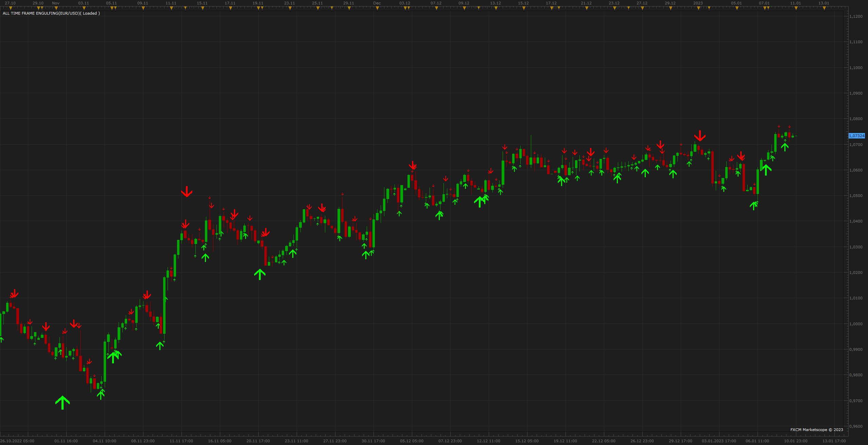Click the large red down arrow near the 2023 label

click(x=700, y=136)
